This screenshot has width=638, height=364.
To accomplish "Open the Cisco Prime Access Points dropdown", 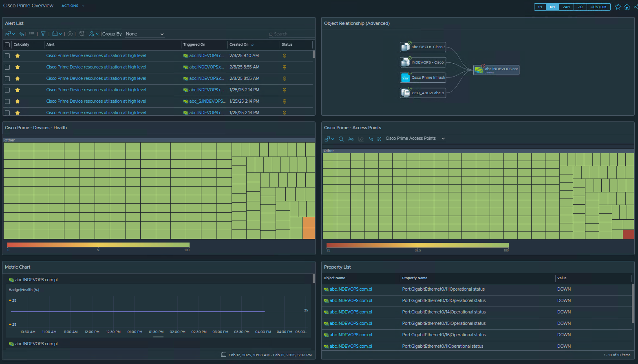I will click(415, 139).
